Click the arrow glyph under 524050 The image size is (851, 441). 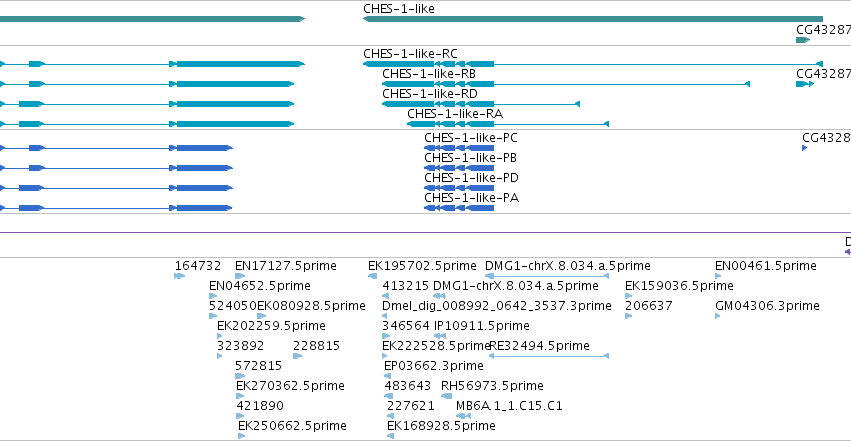213,316
